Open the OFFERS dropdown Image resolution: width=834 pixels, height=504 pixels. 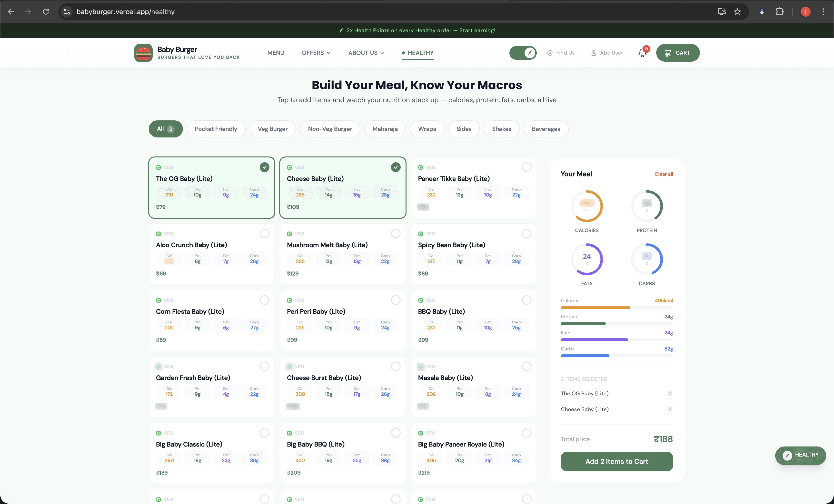316,53
